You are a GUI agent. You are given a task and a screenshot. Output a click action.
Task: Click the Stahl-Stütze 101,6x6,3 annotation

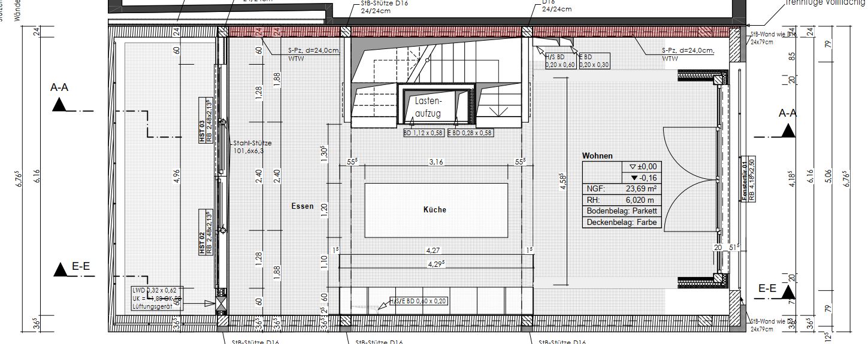252,147
